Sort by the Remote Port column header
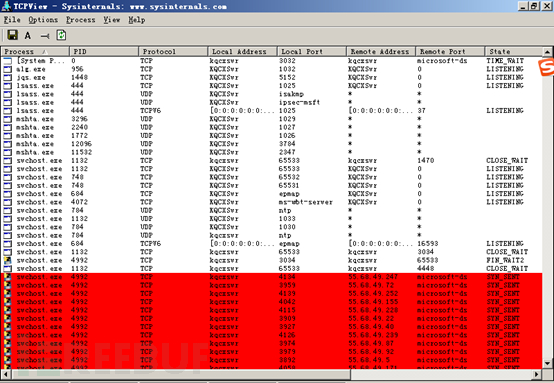This screenshot has height=383, width=554. point(450,52)
